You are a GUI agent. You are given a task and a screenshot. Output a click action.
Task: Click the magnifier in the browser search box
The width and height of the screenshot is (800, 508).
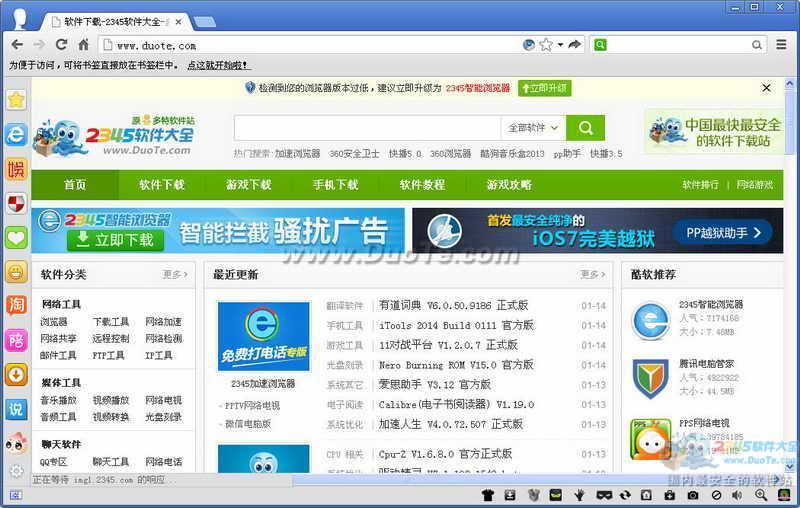(x=757, y=45)
